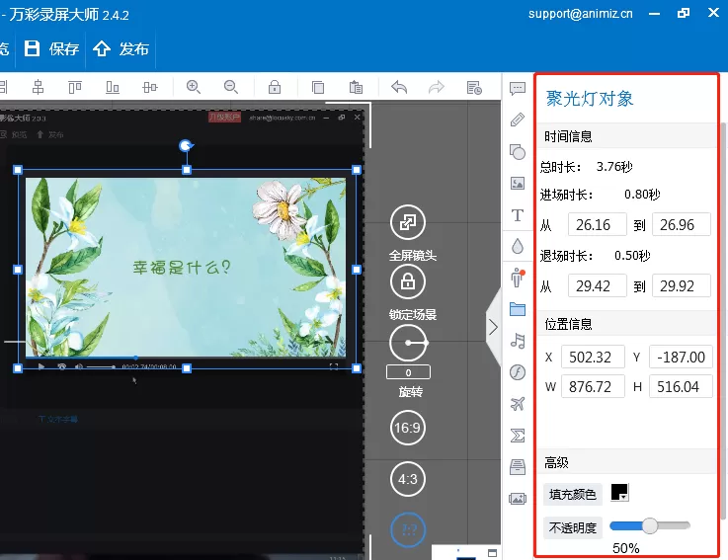Click the image tool icon in the sidebar
728x560 pixels.
click(518, 184)
